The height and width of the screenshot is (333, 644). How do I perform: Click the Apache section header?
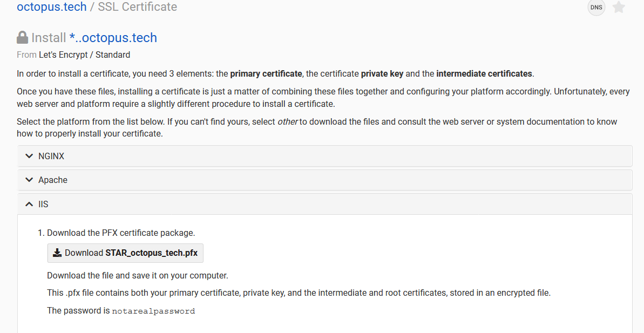pyautogui.click(x=54, y=180)
